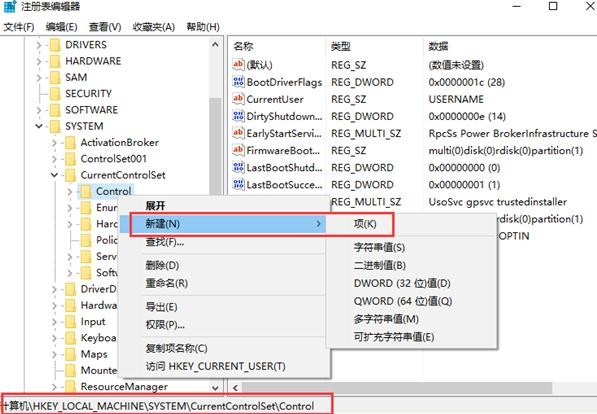Click the USERNAME data cell
The image size is (597, 414).
456,99
